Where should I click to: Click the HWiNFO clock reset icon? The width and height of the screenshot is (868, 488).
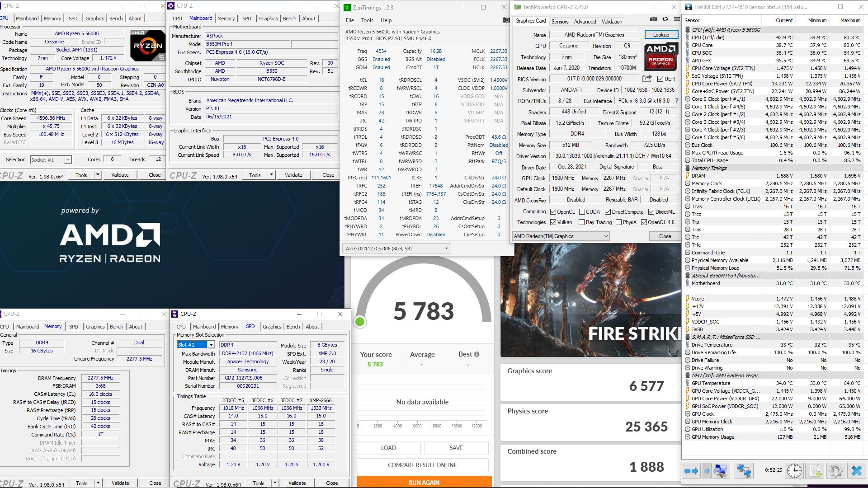[794, 471]
